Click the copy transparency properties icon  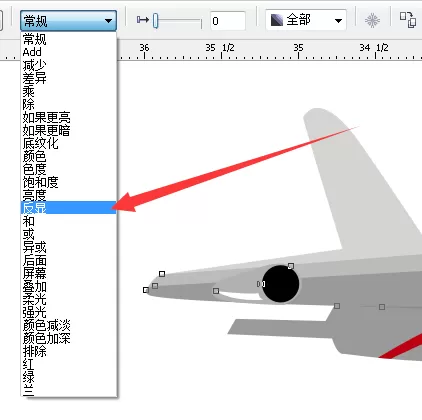(x=408, y=20)
